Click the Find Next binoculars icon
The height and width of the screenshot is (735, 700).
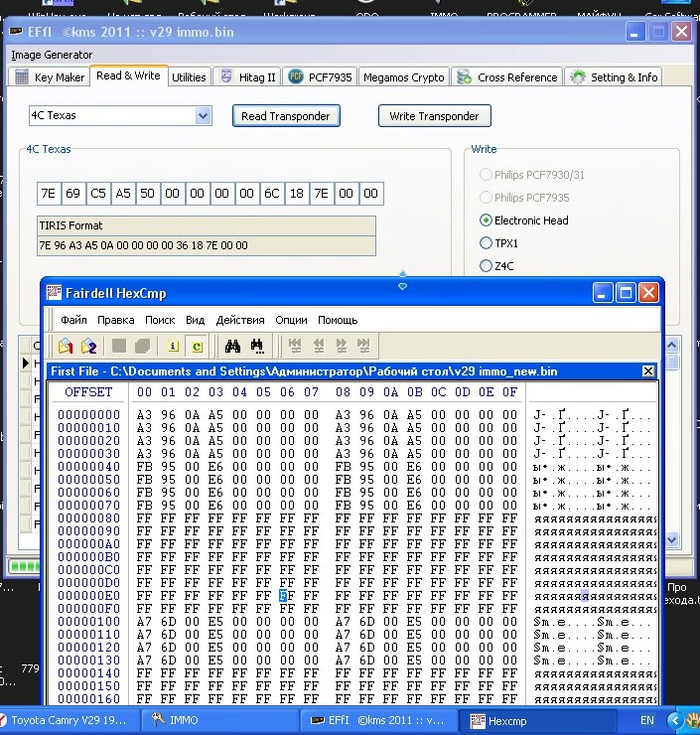coord(256,346)
